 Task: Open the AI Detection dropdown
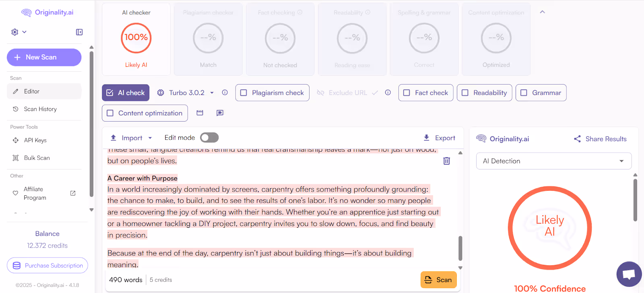tap(554, 161)
